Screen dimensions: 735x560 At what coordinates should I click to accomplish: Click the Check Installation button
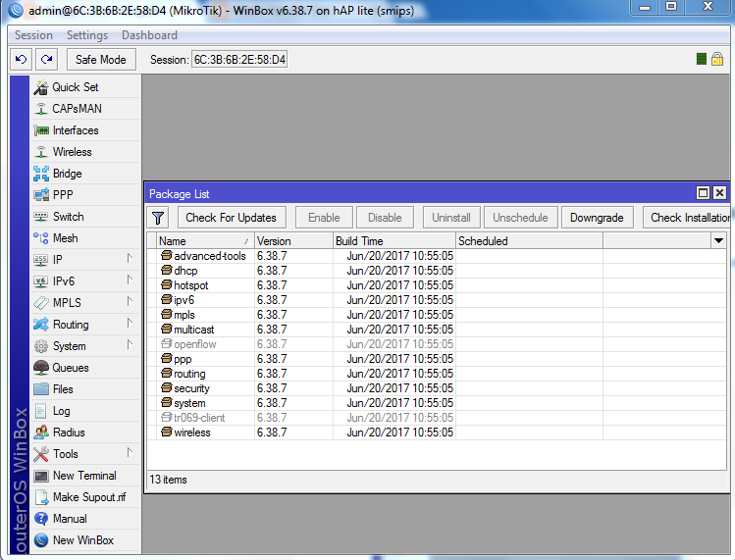(x=687, y=218)
